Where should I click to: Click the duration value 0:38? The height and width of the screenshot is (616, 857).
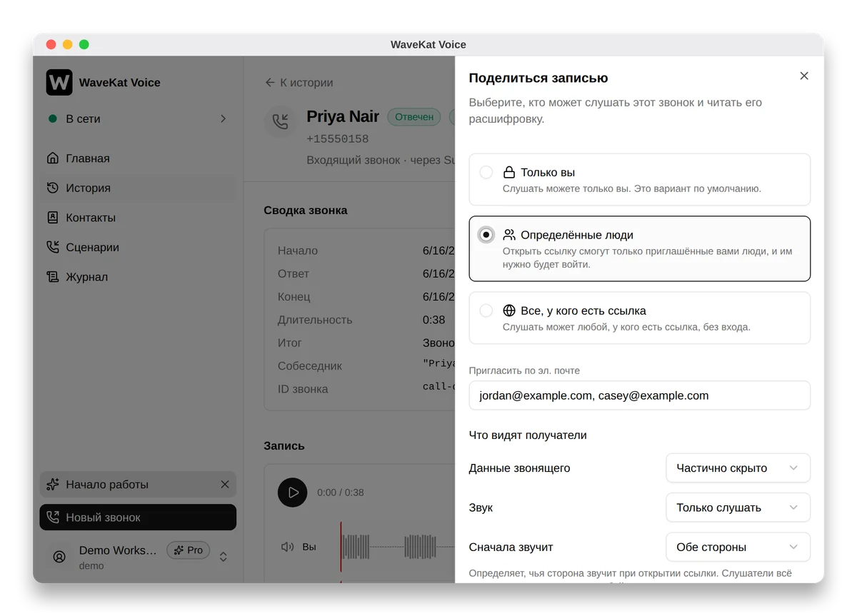point(433,320)
